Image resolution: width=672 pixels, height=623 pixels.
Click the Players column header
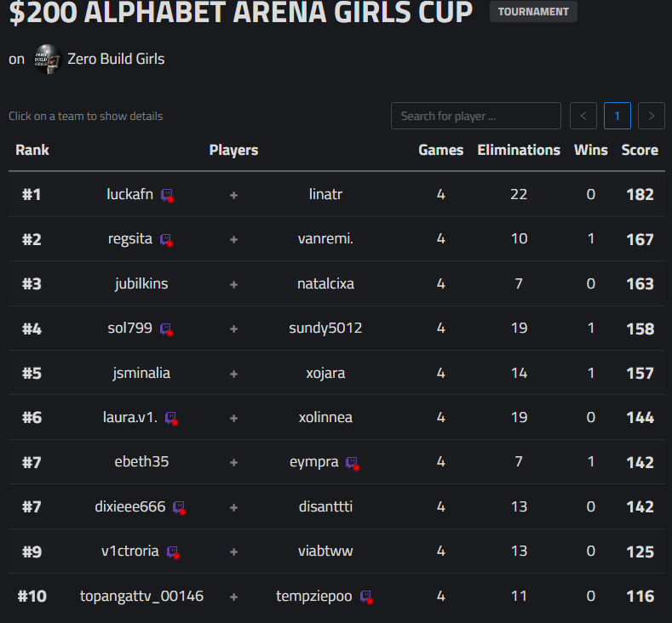click(233, 150)
